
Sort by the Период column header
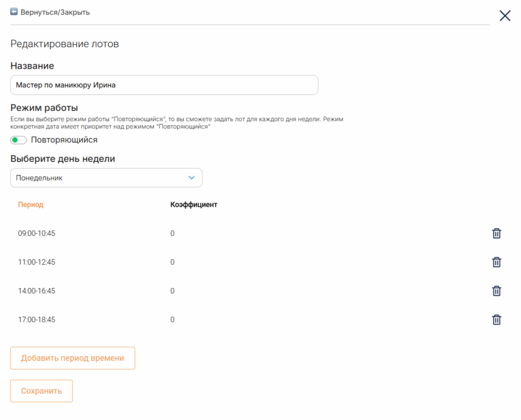pyautogui.click(x=31, y=205)
